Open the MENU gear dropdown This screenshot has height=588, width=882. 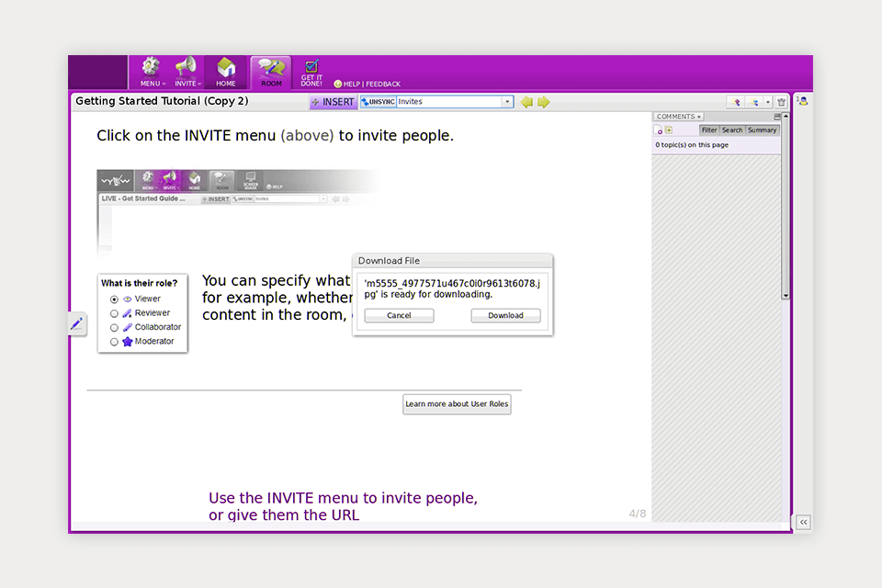(151, 72)
